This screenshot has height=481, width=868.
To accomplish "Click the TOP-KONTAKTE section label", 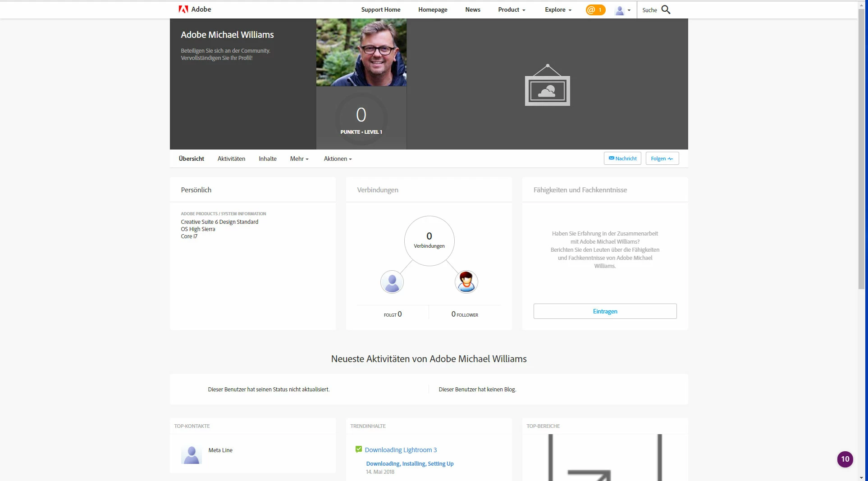I will point(192,426).
